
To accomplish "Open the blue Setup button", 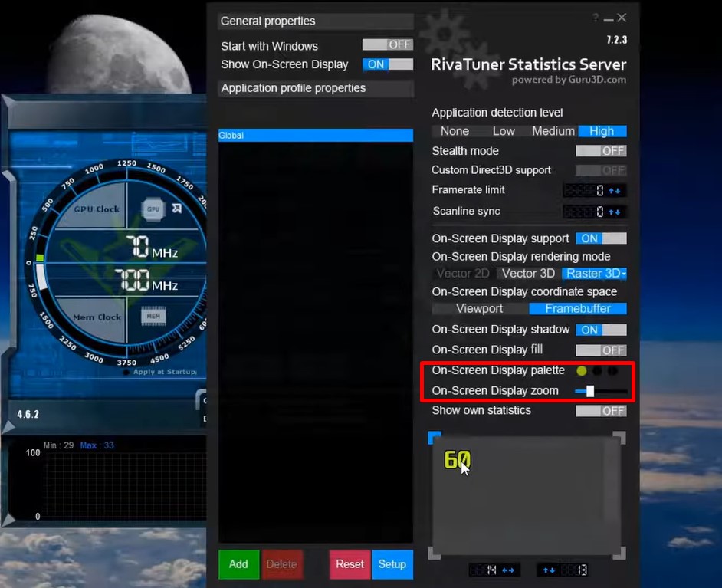I will (392, 564).
